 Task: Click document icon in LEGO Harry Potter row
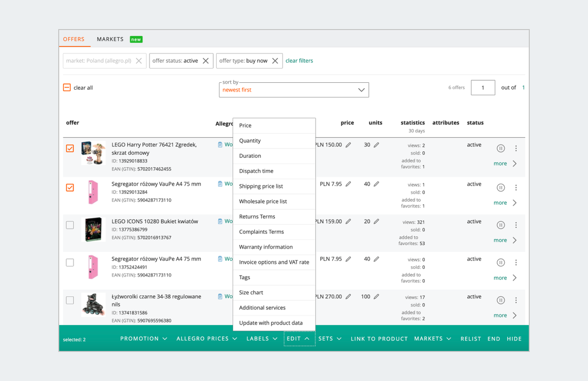[x=220, y=145]
